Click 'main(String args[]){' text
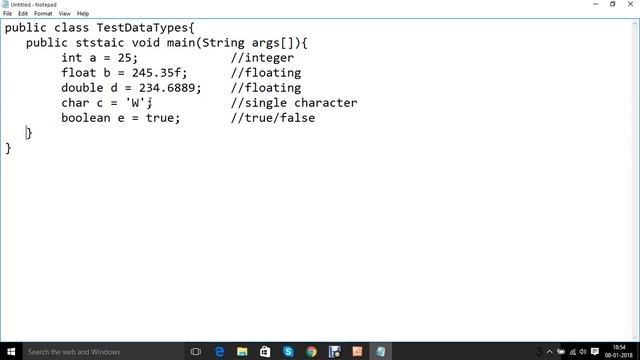The height and width of the screenshot is (360, 640). (x=237, y=43)
